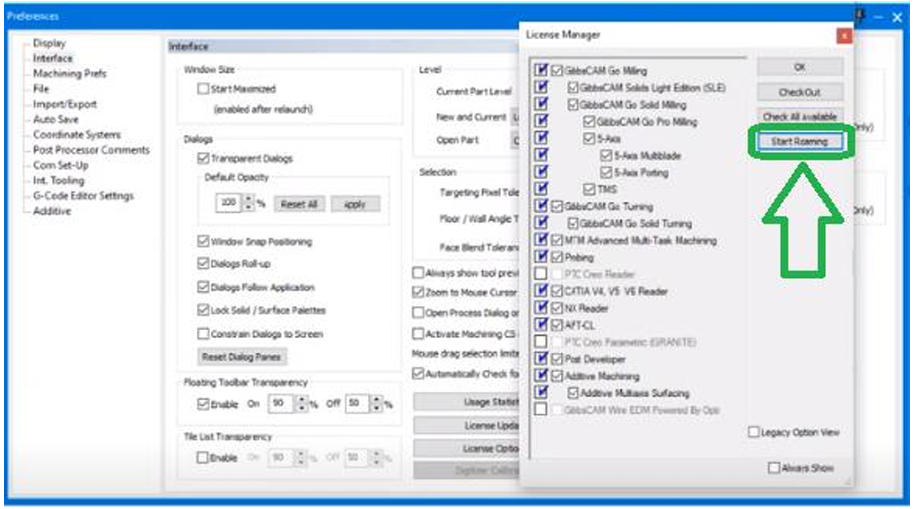Toggle Automatically Check for updates checkbox
Image resolution: width=914 pixels, height=509 pixels.
point(418,374)
